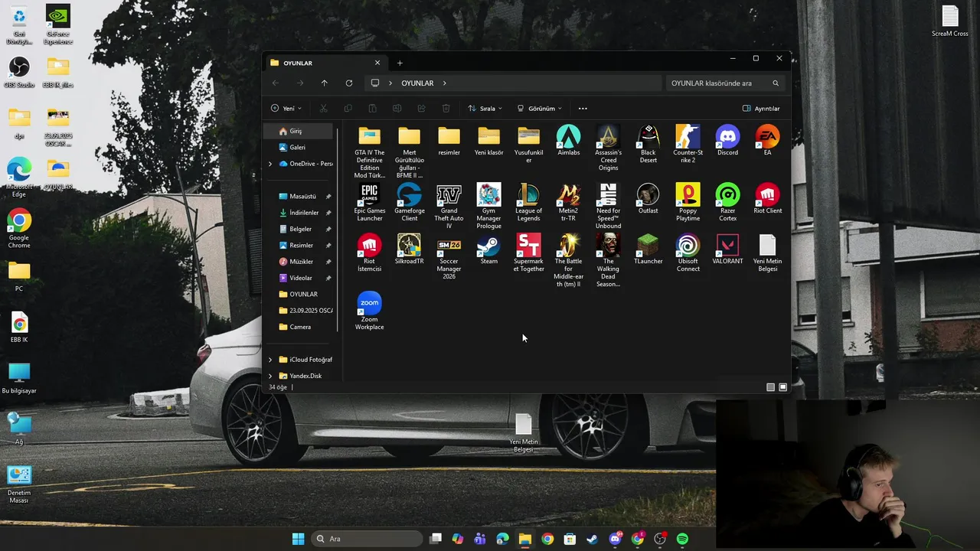Open Galeri in the navigation pane
The width and height of the screenshot is (980, 551).
[299, 147]
